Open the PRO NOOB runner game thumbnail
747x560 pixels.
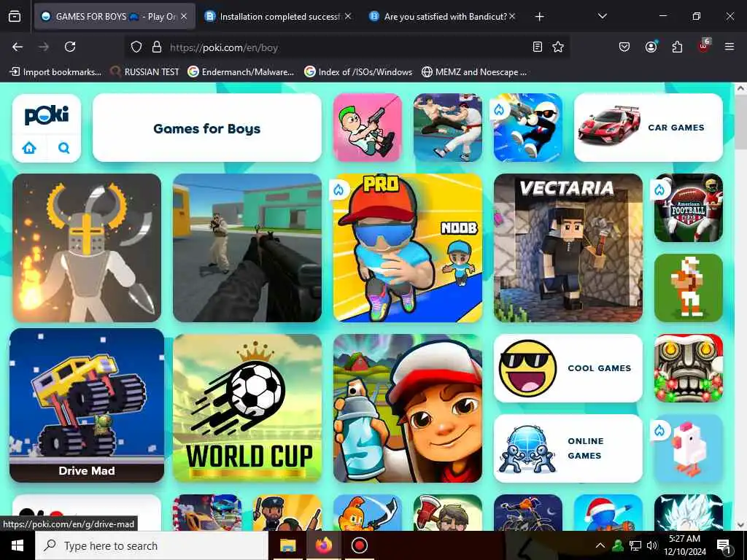(x=408, y=248)
